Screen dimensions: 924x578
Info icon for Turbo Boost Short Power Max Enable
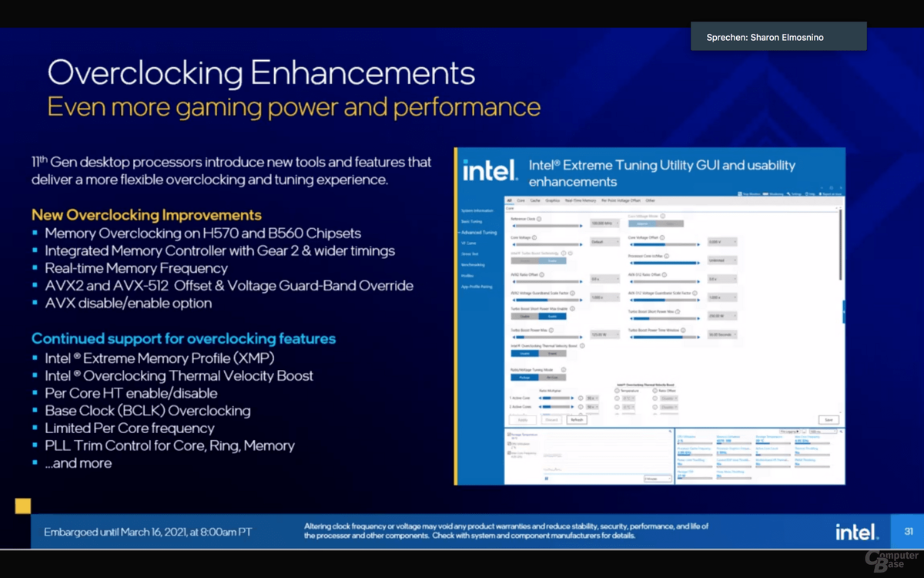coord(572,308)
